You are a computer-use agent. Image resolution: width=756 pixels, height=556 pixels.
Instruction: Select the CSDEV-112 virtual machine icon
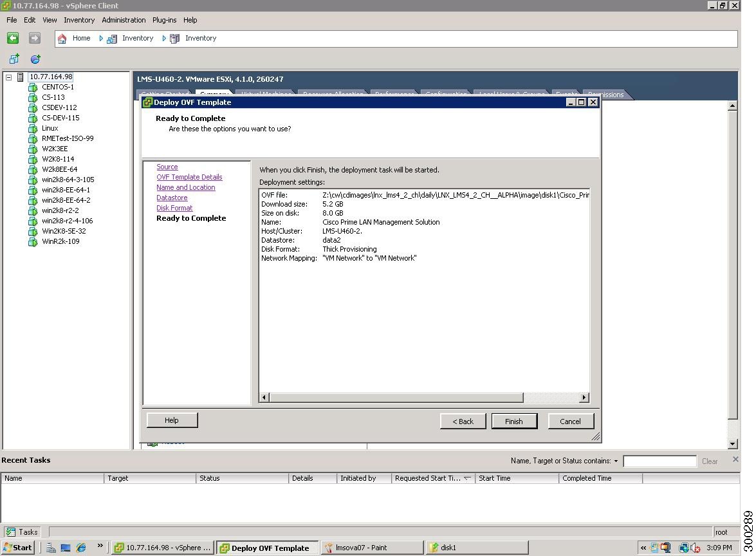click(x=33, y=108)
